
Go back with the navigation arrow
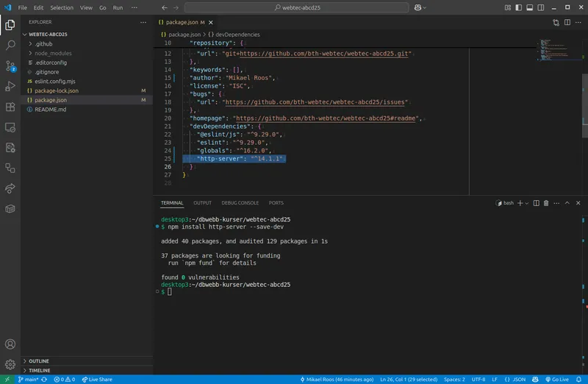(x=164, y=7)
